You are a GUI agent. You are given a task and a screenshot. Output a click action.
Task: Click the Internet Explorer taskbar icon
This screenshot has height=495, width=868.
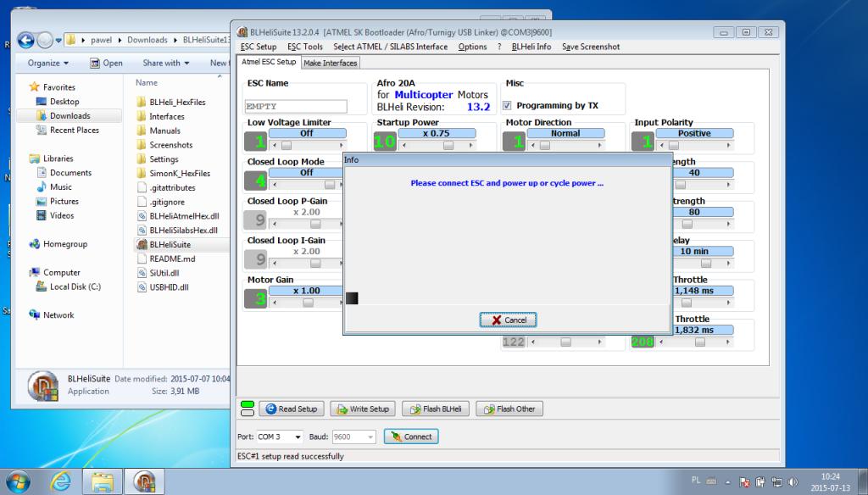pyautogui.click(x=60, y=481)
